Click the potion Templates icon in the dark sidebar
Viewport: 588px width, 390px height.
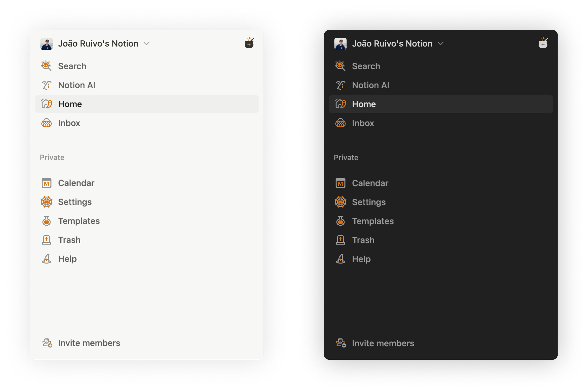340,221
